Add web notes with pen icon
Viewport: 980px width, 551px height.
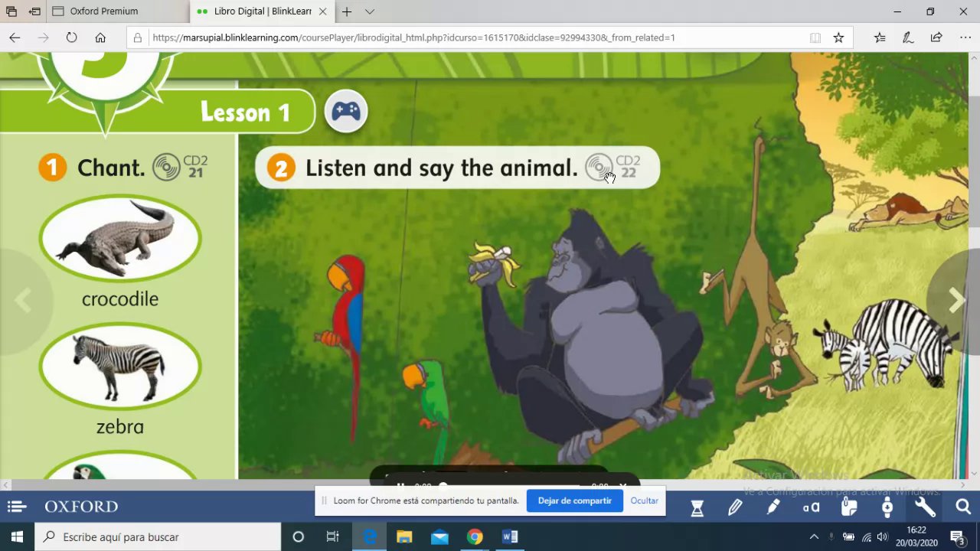[x=908, y=37]
